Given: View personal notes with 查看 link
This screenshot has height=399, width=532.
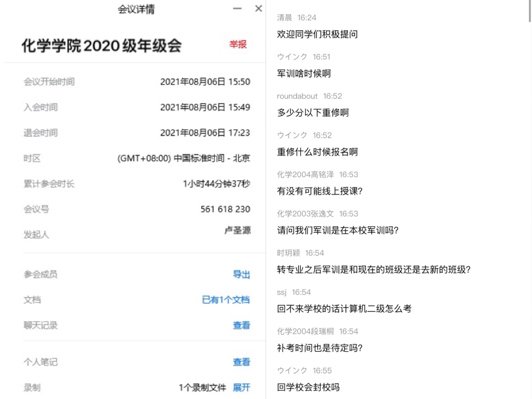Looking at the screenshot, I should [x=241, y=362].
